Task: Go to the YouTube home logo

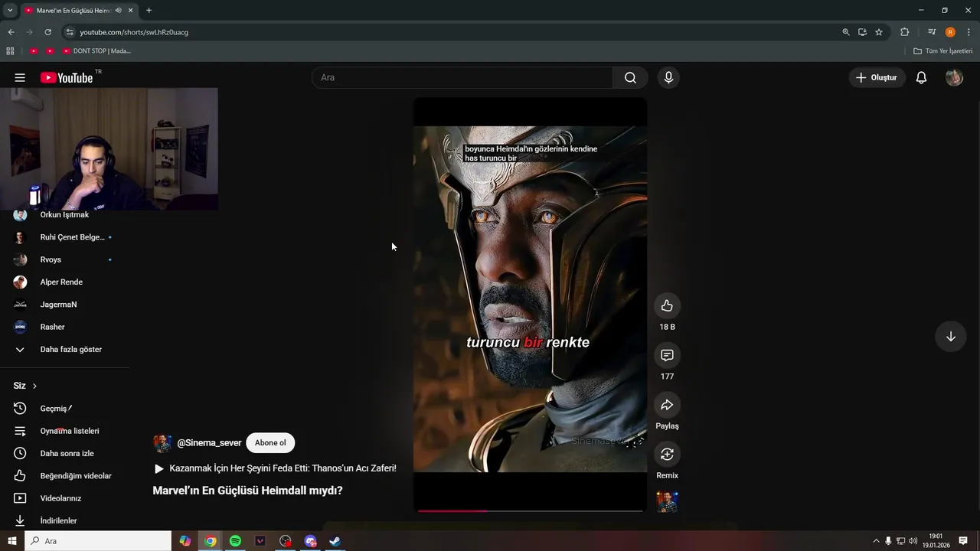Action: coord(67,77)
